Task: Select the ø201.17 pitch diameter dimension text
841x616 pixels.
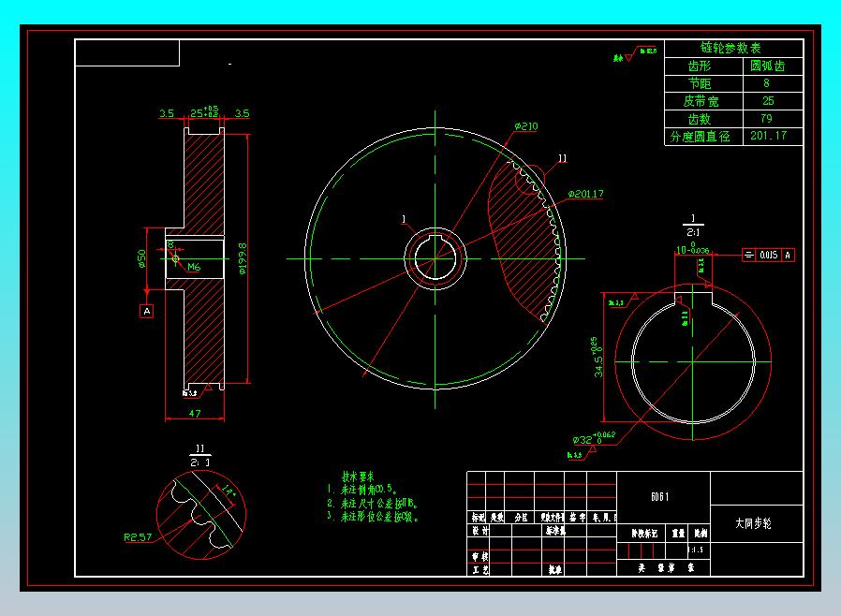Action: pos(585,194)
